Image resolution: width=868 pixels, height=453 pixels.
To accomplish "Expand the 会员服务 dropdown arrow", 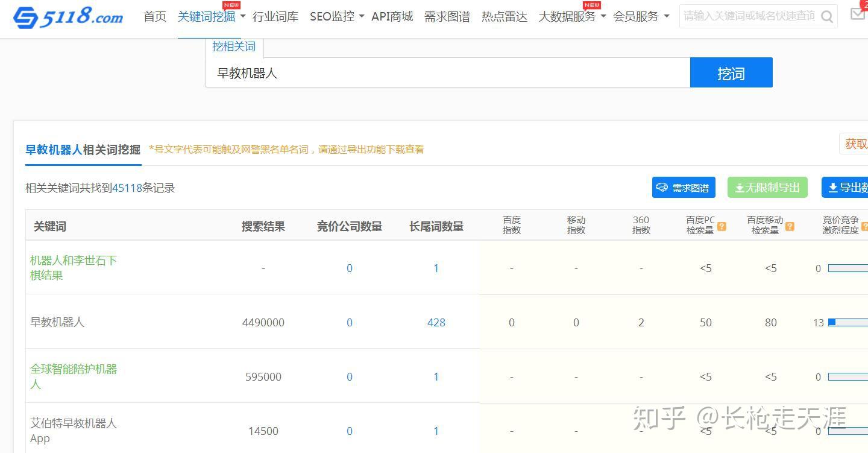I will (666, 17).
